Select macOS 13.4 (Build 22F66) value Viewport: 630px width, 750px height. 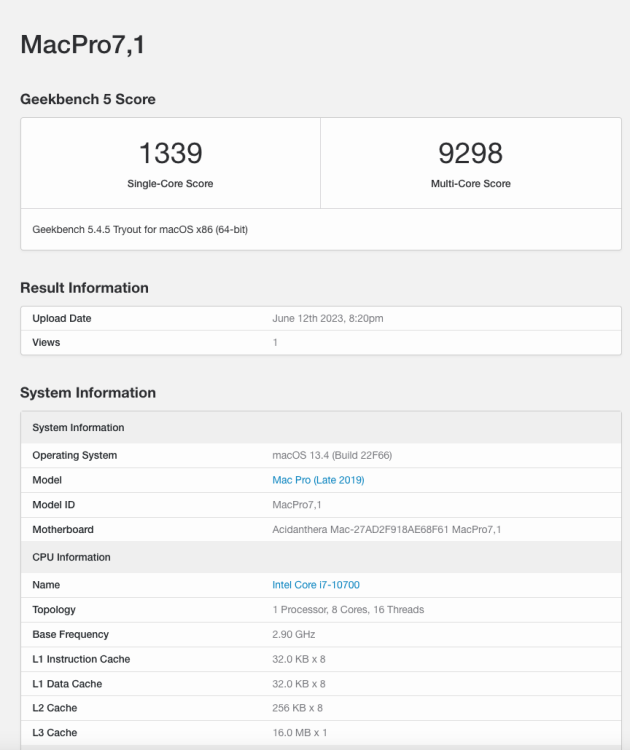(x=332, y=455)
